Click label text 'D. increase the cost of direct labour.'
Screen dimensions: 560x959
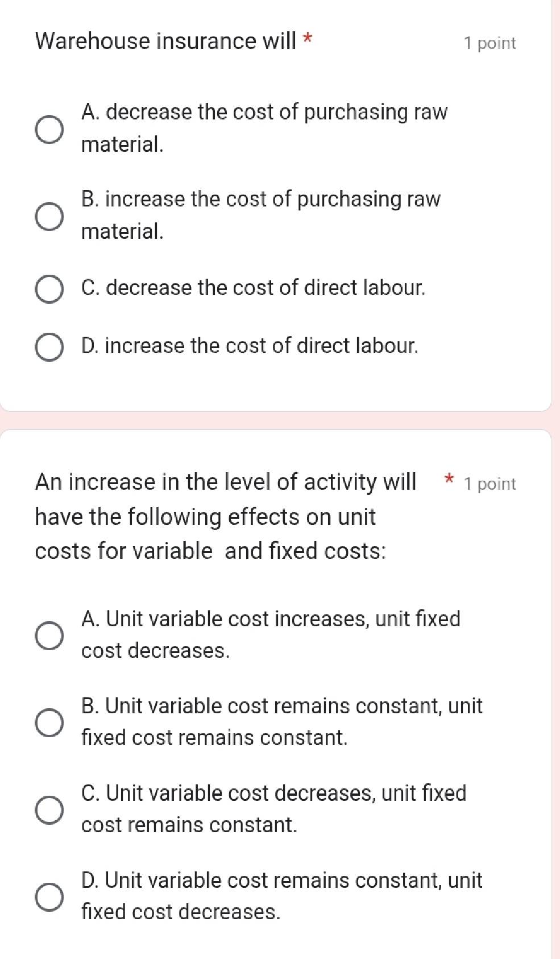[250, 346]
